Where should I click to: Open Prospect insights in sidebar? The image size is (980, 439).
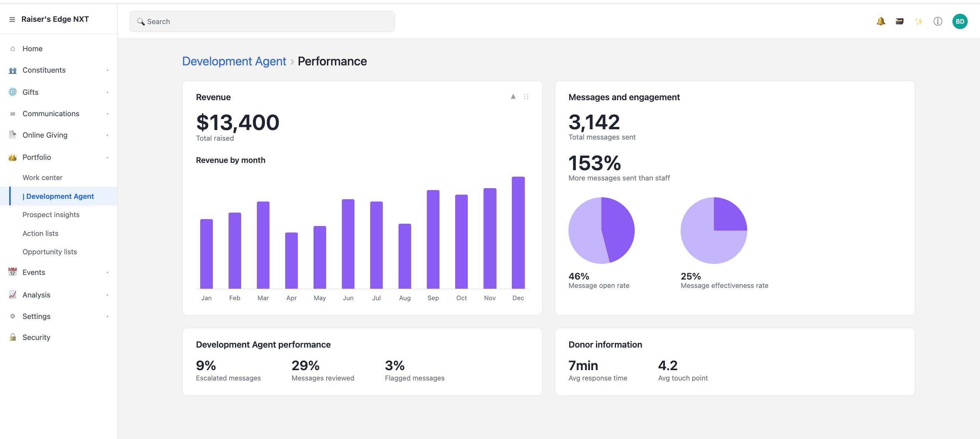coord(51,215)
